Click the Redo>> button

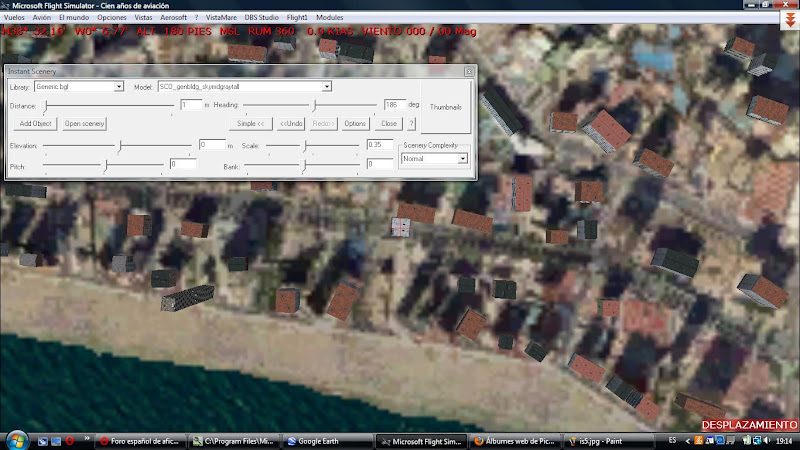click(323, 123)
